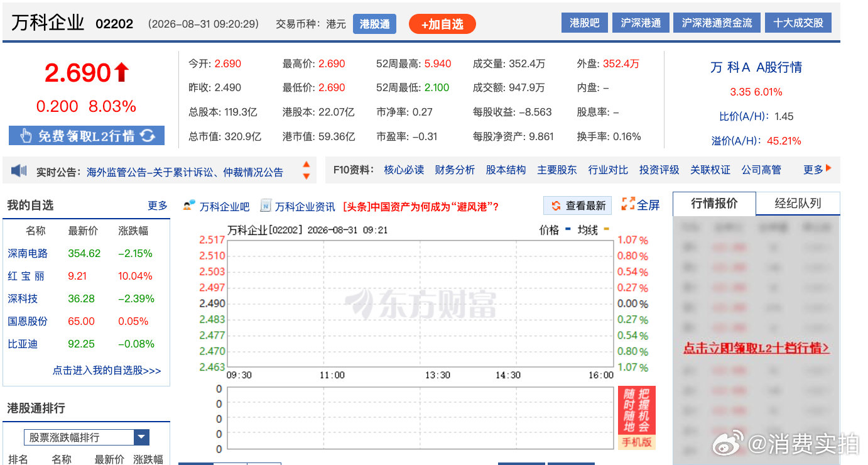This screenshot has width=868, height=465.
Task: Click 成交量 value 352.4万
Action: coord(526,63)
